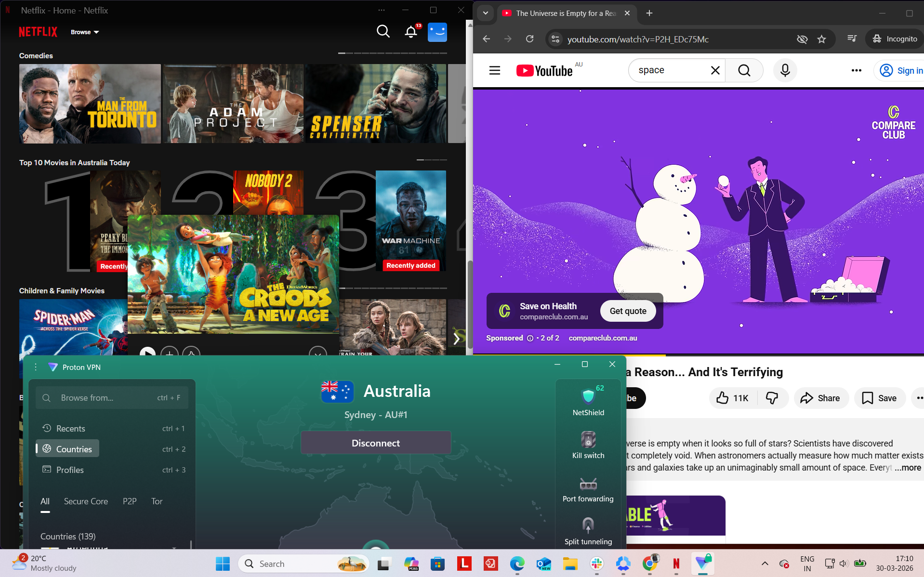924x577 pixels.
Task: Expand the video description with more
Action: (908, 467)
